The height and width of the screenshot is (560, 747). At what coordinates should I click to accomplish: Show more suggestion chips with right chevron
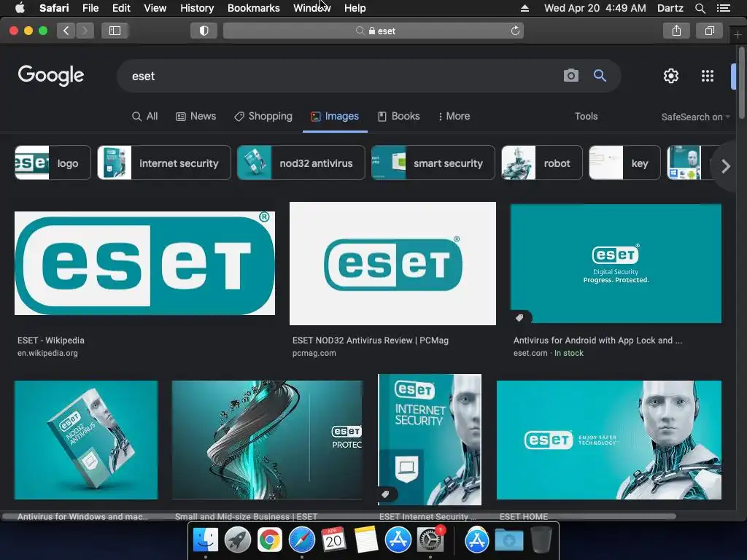(726, 166)
